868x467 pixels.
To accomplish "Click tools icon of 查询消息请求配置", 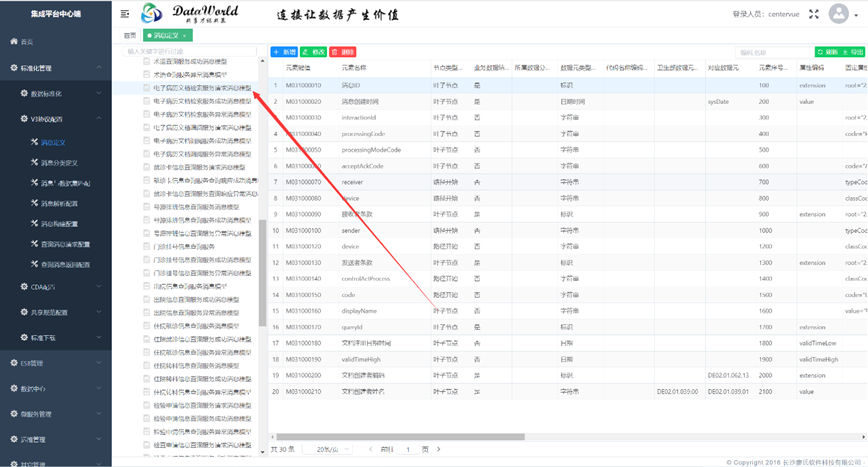I will [x=34, y=243].
